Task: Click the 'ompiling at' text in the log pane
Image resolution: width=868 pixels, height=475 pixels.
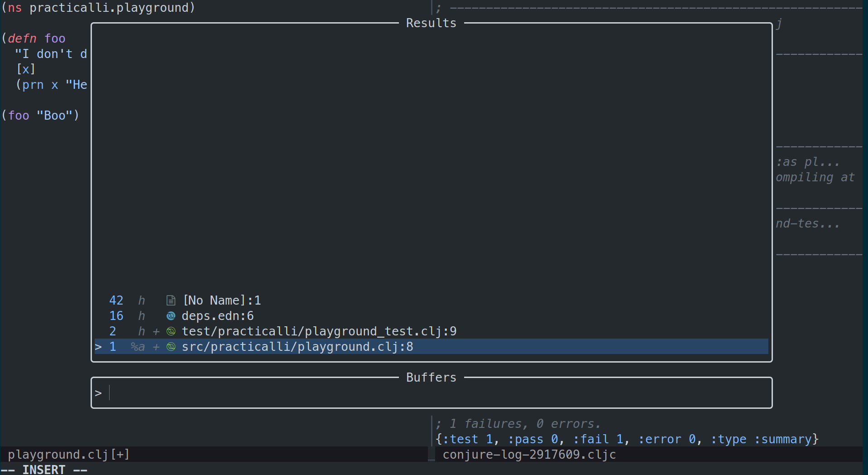Action: click(x=815, y=177)
